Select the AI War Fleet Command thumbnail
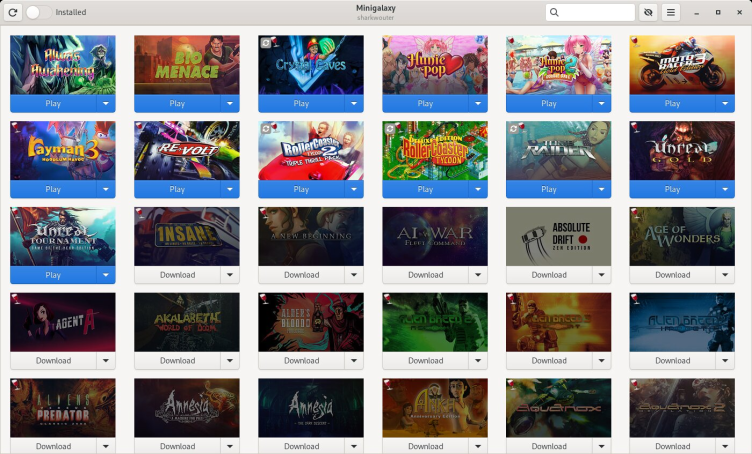This screenshot has height=454, width=752. pyautogui.click(x=435, y=236)
